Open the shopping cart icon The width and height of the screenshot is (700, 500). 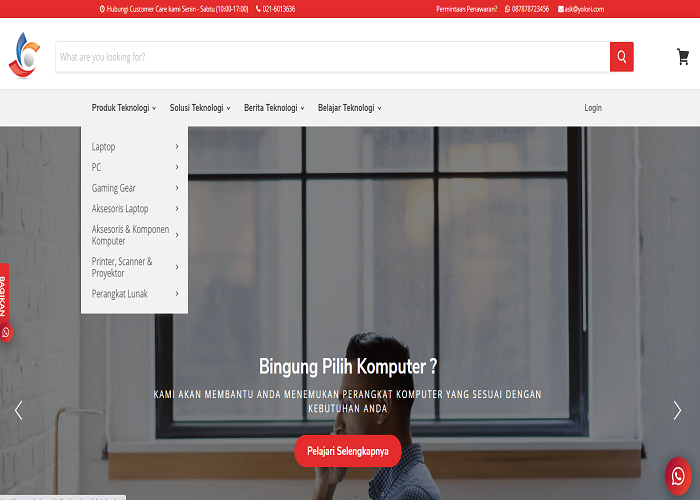(x=683, y=57)
